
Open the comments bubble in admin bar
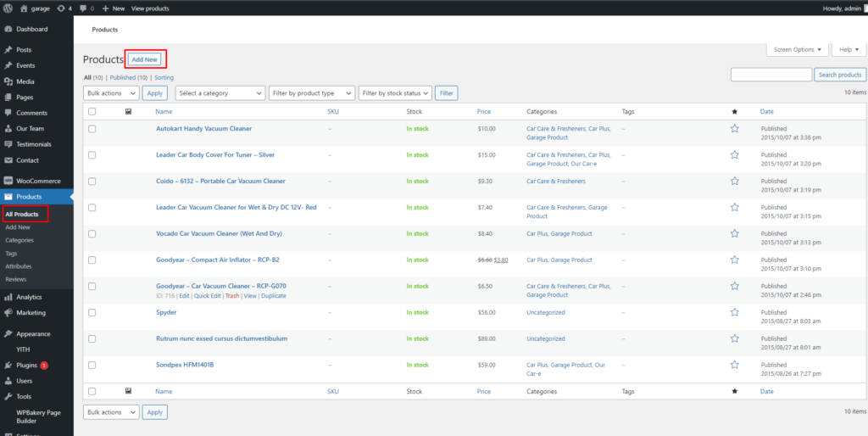pos(83,8)
